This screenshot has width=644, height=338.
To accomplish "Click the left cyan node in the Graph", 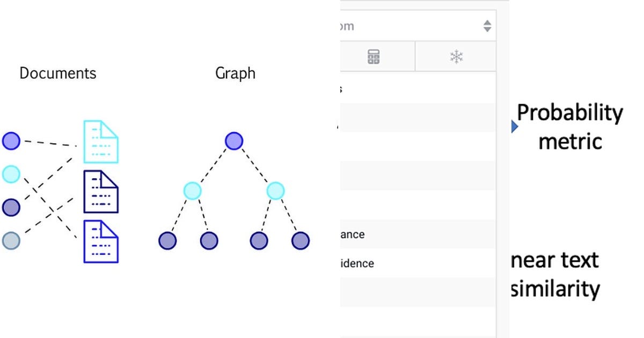I will point(192,190).
